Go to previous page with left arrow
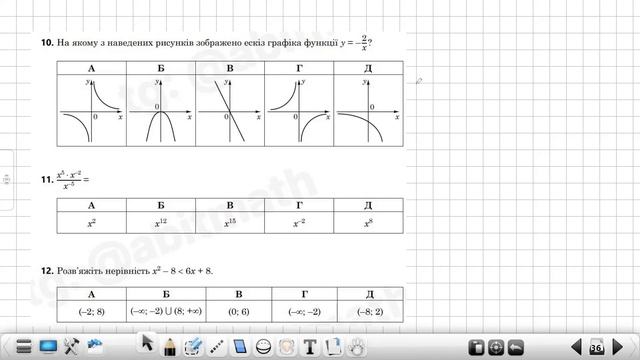The image size is (640, 360). pos(576,347)
